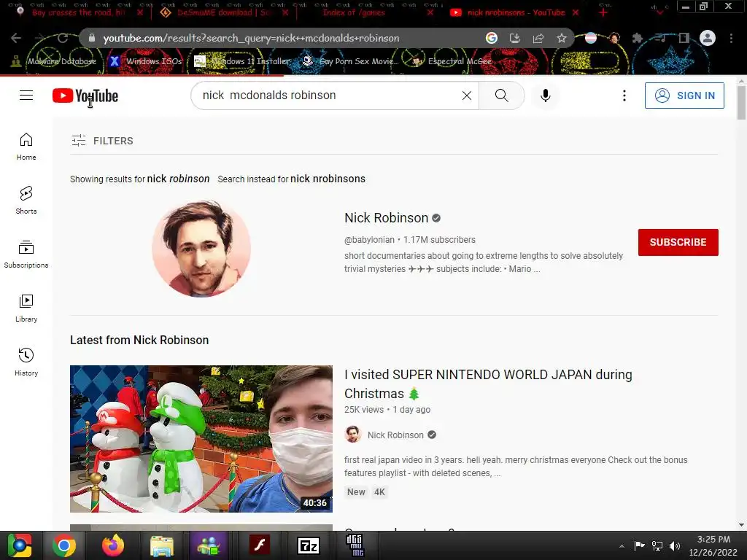Click the SIGN IN button
The width and height of the screenshot is (747, 560).
pyautogui.click(x=684, y=96)
